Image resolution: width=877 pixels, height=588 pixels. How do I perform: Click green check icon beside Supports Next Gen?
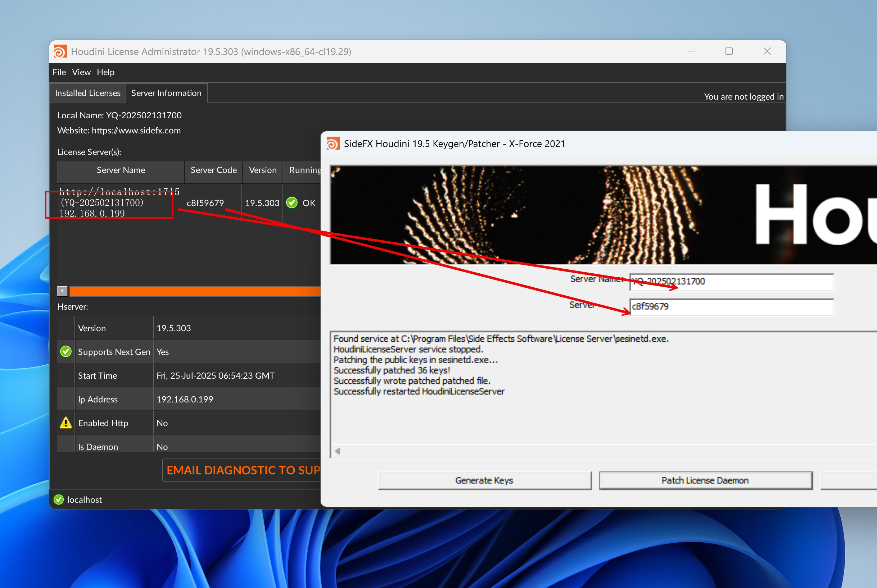tap(65, 352)
